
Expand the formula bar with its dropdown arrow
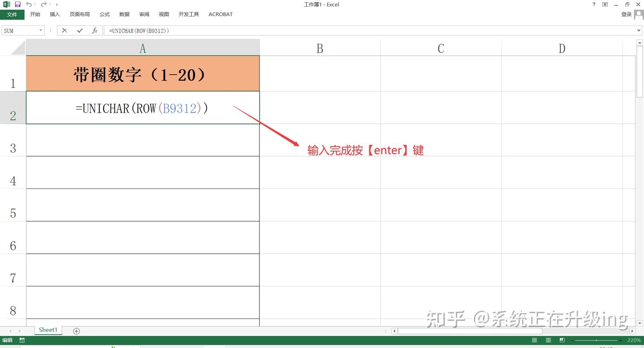639,30
